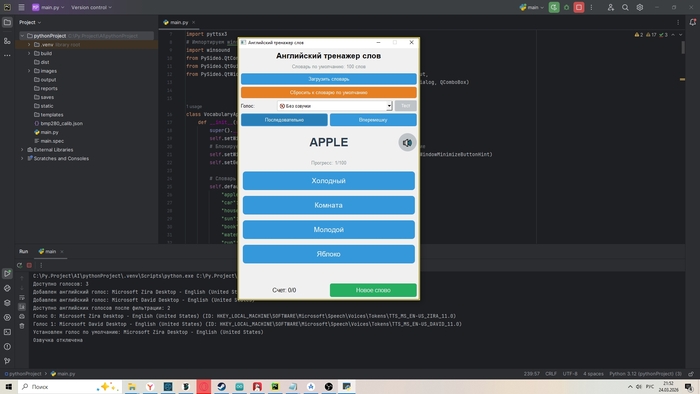The height and width of the screenshot is (394, 700).
Task: Toggle scroll to end in Run console
Action: tap(22, 307)
